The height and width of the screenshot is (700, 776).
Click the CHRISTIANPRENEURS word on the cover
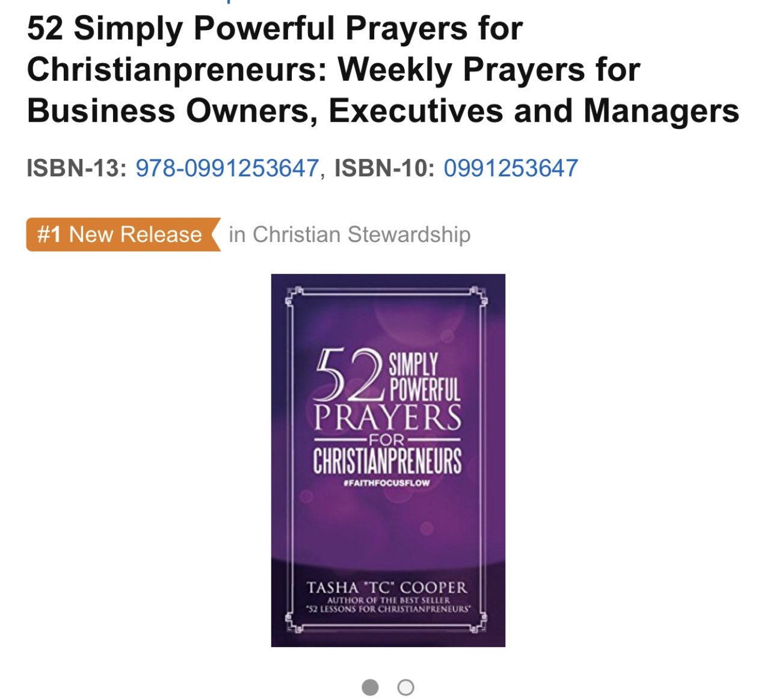387,461
